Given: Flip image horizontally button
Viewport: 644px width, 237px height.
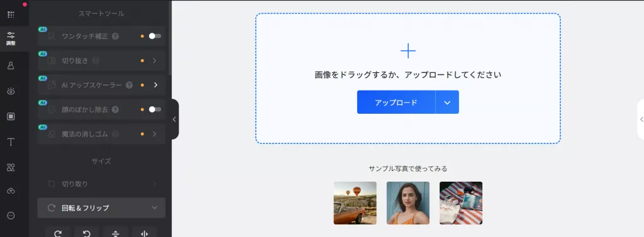Looking at the screenshot, I should tap(144, 233).
